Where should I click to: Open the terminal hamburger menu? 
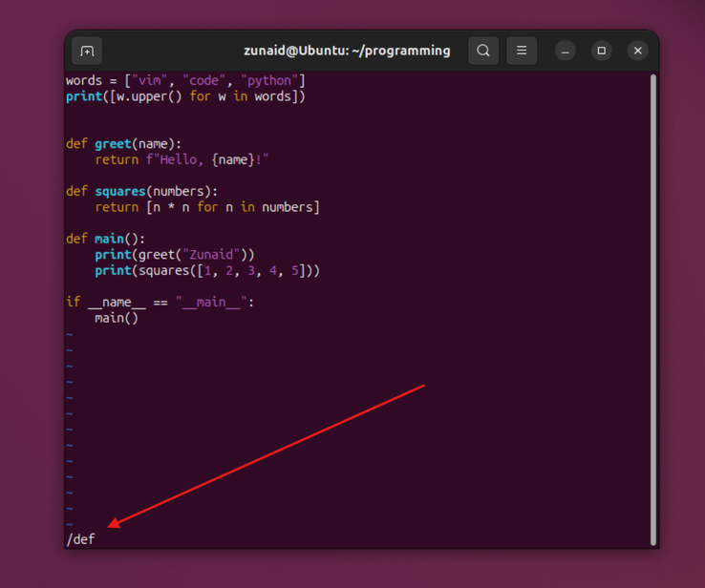point(522,51)
